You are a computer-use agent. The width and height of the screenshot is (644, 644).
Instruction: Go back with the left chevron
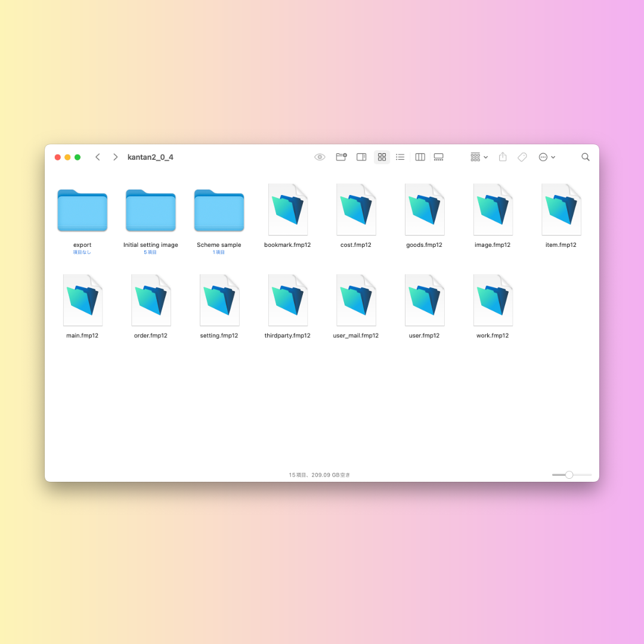[98, 157]
